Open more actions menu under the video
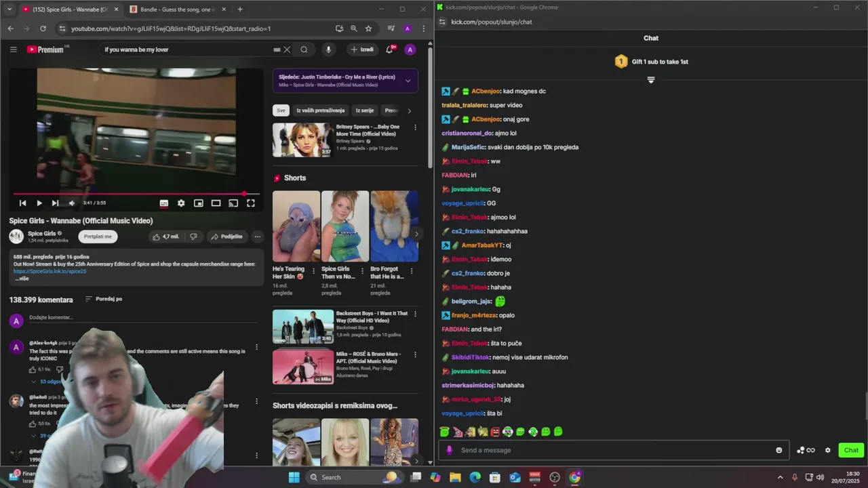 (257, 237)
